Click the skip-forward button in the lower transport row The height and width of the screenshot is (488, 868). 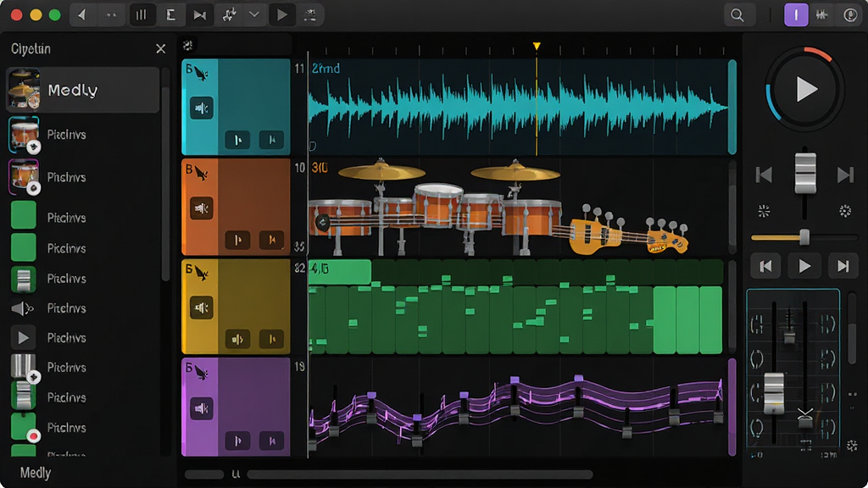point(843,266)
